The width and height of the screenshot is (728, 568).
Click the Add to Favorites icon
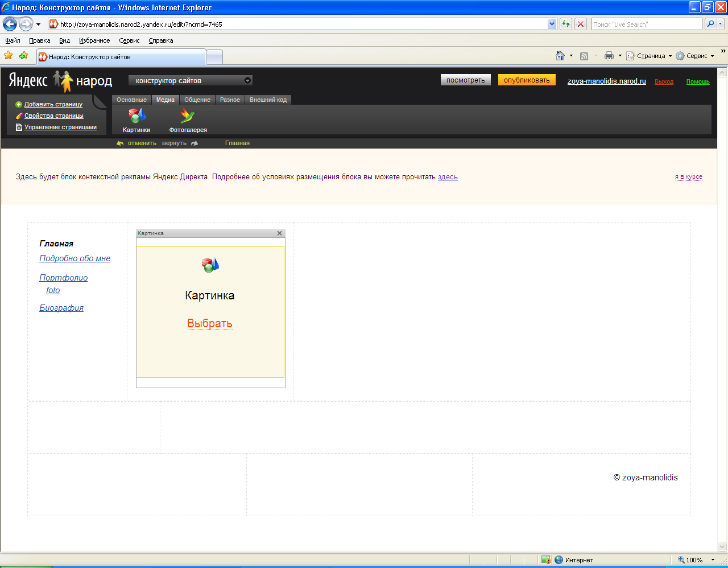pyautogui.click(x=23, y=56)
